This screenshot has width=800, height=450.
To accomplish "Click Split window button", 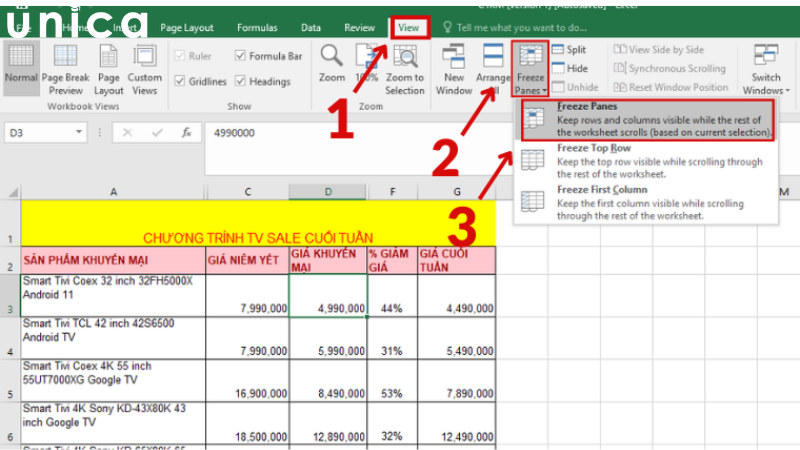I will click(x=569, y=49).
